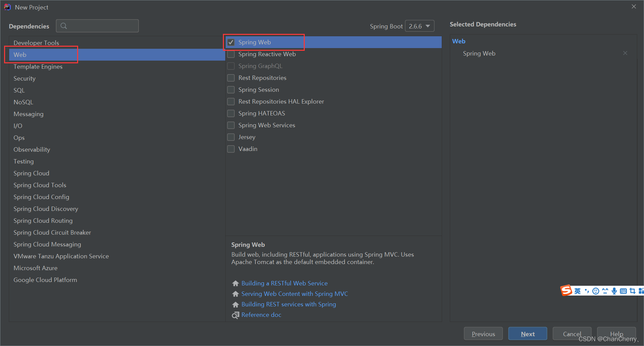This screenshot has height=346, width=644.
Task: Click the IntelliJ logo in the title bar
Action: 7,7
